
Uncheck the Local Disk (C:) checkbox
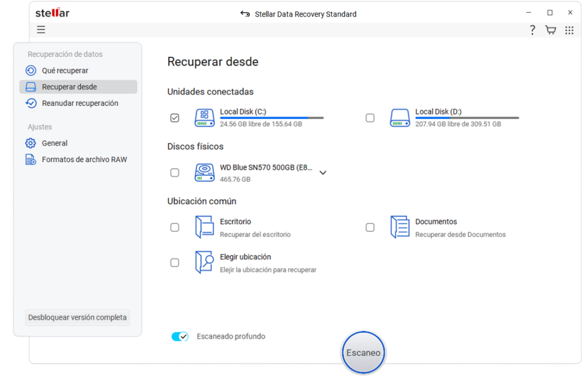click(175, 118)
